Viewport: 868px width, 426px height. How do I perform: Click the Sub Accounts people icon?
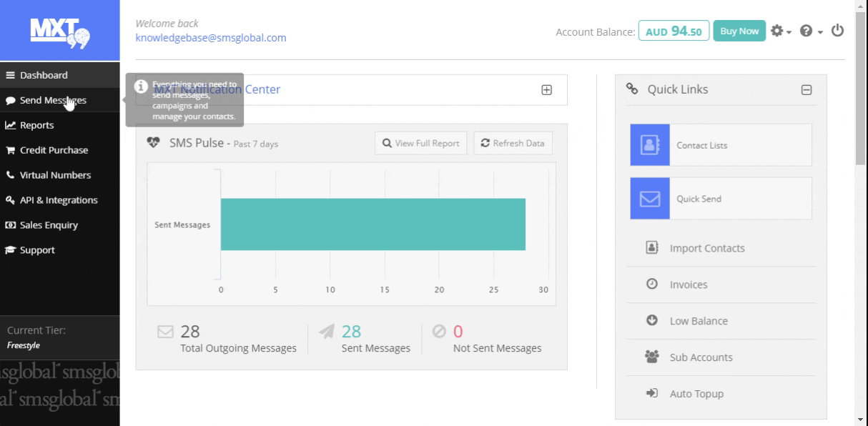tap(651, 357)
